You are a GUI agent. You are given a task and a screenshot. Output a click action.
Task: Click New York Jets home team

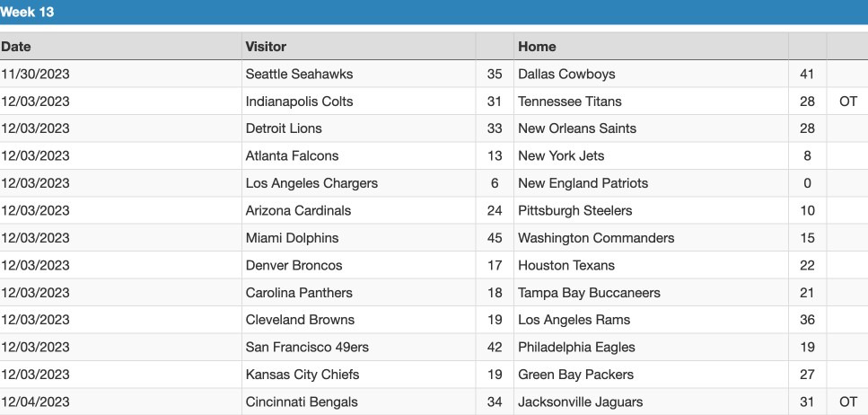pos(561,155)
